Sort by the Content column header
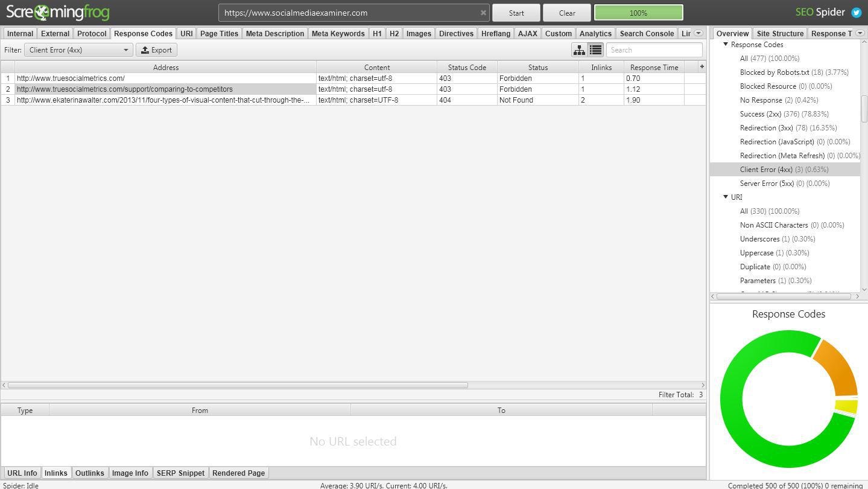The height and width of the screenshot is (489, 868). coord(377,68)
